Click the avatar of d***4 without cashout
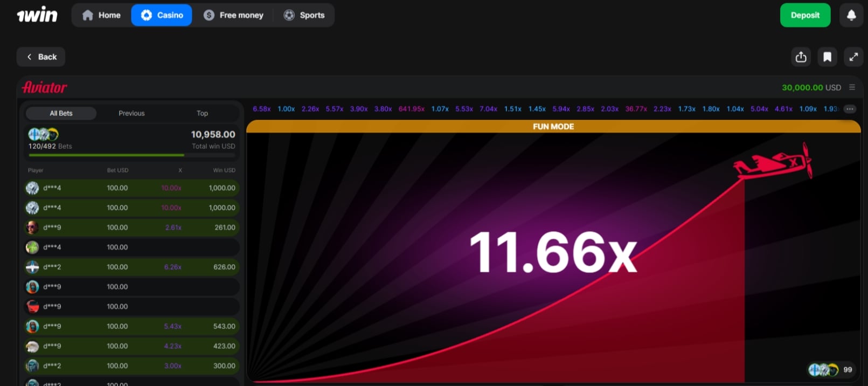Viewport: 868px width, 386px height. coord(32,247)
